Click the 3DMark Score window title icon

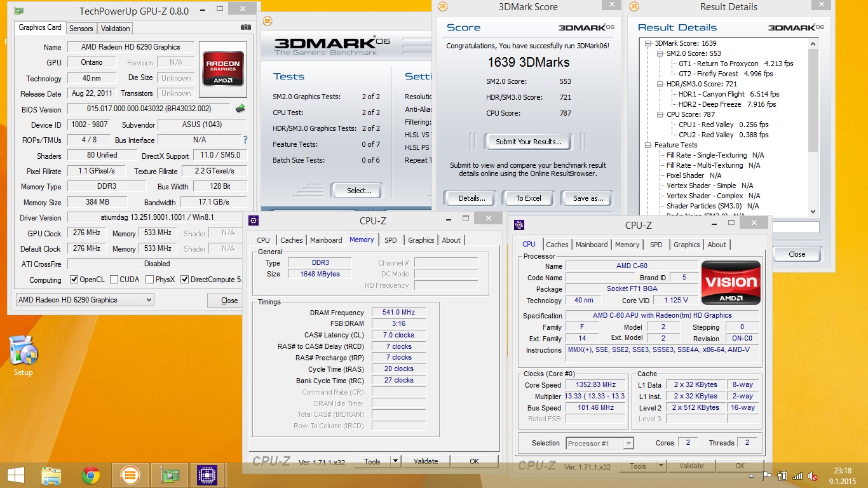pos(443,6)
